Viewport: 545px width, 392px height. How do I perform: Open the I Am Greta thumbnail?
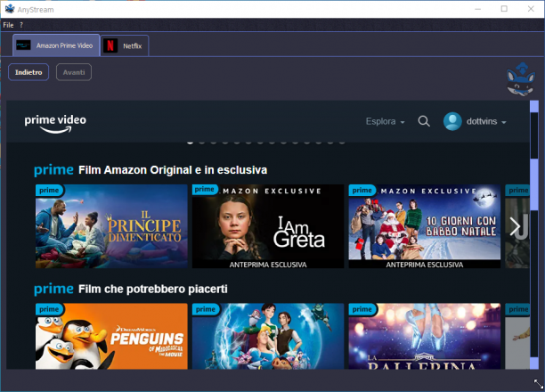click(x=268, y=226)
